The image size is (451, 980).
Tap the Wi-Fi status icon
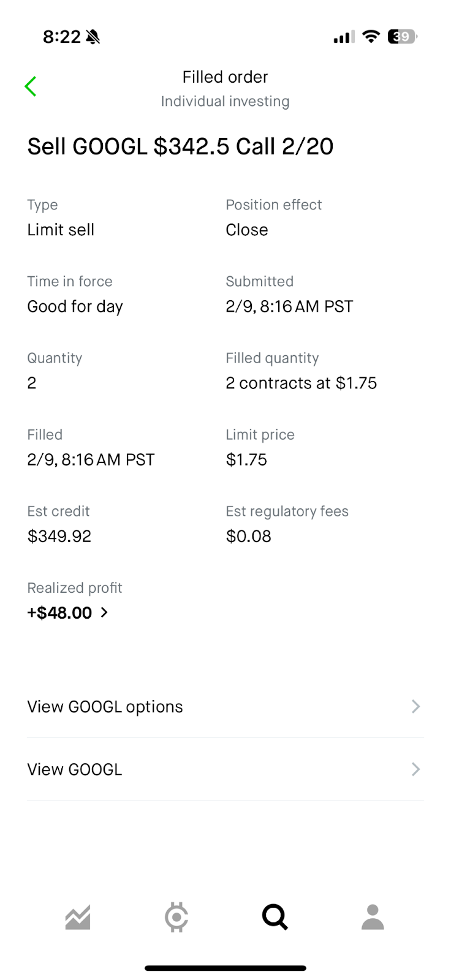371,37
